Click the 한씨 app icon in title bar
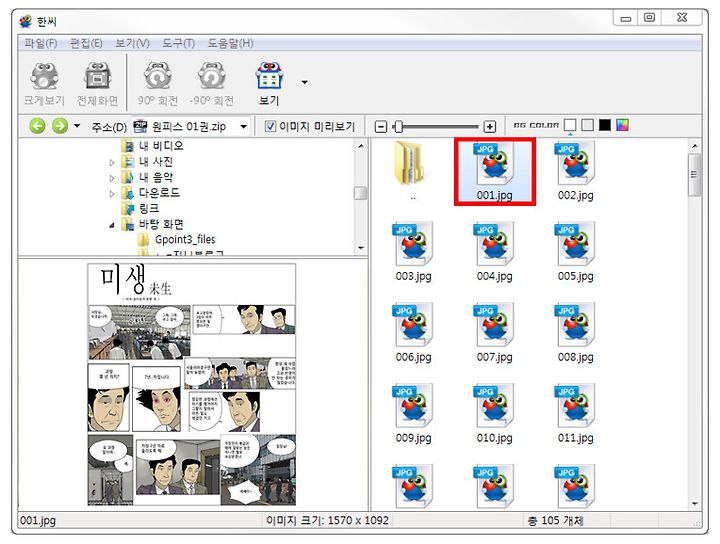 [x=26, y=21]
